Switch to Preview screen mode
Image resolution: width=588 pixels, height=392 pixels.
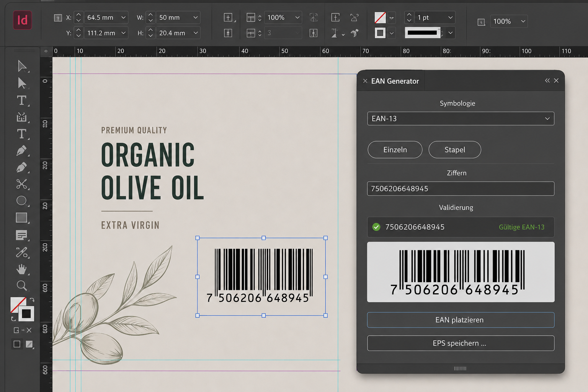(x=29, y=344)
